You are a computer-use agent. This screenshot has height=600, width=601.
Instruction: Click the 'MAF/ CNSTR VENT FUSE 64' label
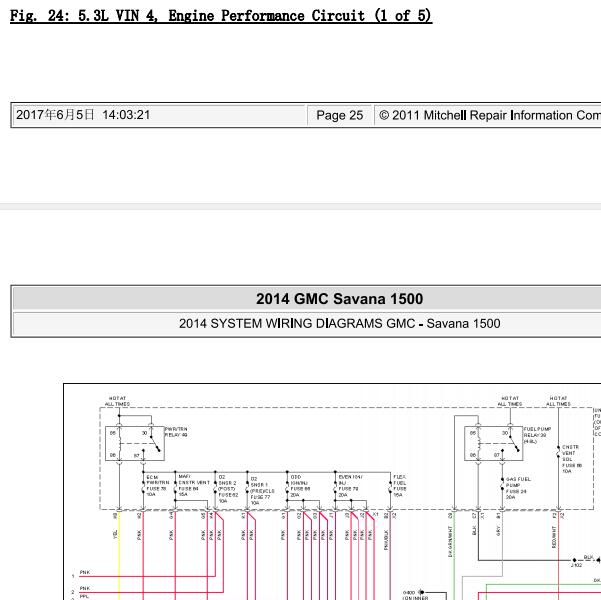tap(194, 485)
